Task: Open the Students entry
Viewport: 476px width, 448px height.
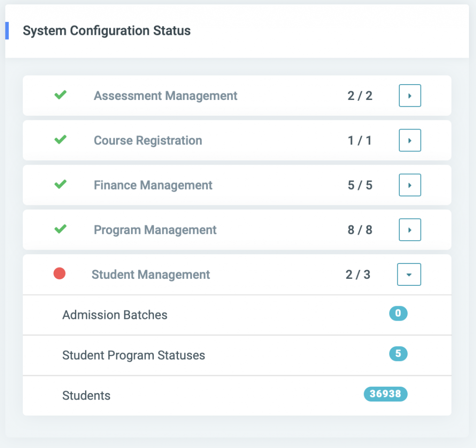Action: click(86, 395)
